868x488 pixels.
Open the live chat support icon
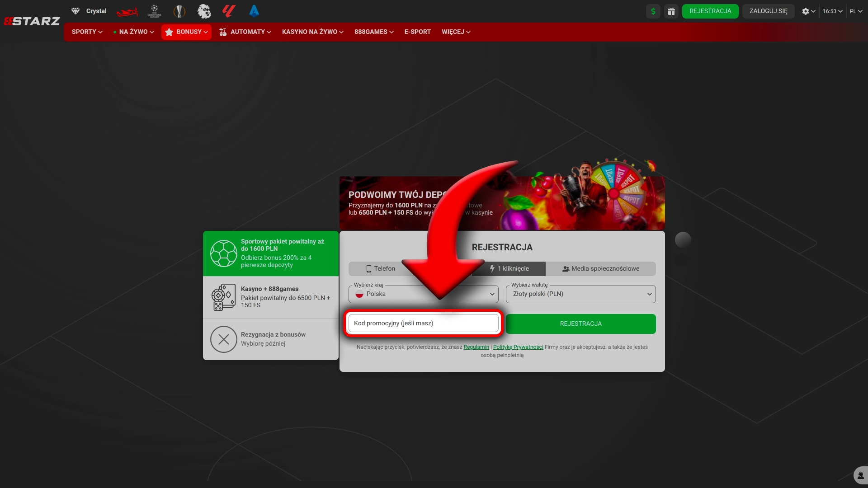coord(860,475)
